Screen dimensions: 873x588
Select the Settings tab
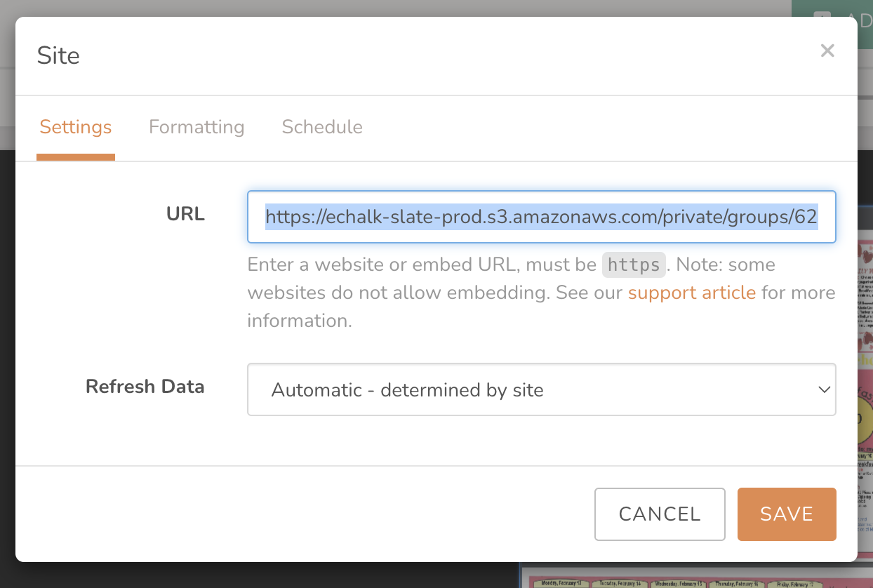[x=75, y=127]
